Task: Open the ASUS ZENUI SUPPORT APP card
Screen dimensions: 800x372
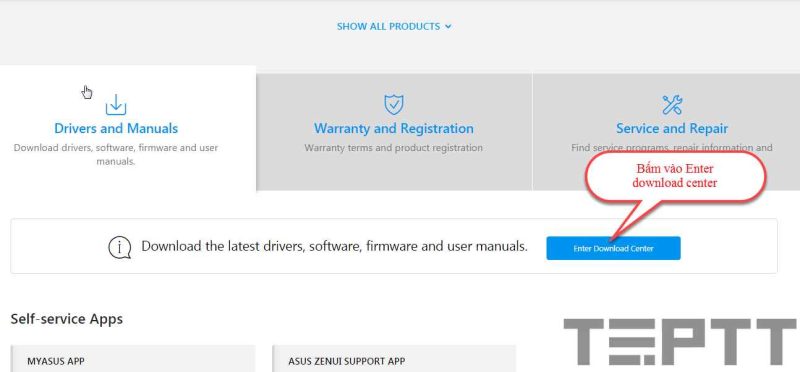Action: coord(394,359)
